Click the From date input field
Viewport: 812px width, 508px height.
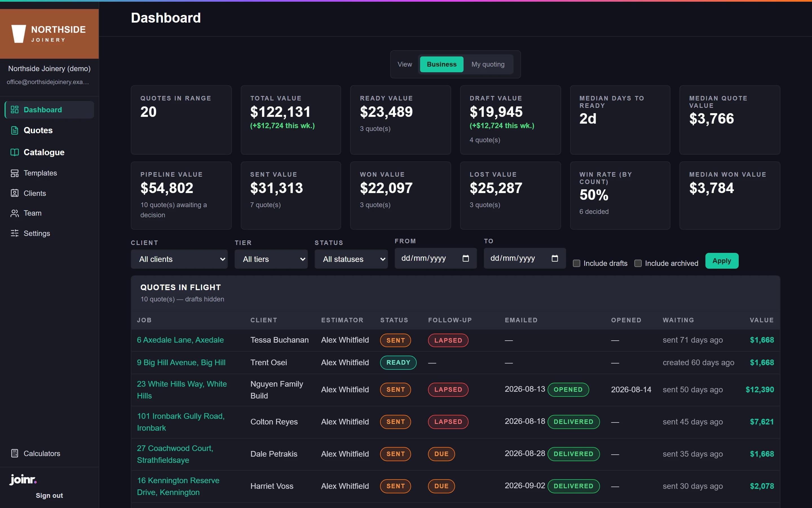coord(436,258)
